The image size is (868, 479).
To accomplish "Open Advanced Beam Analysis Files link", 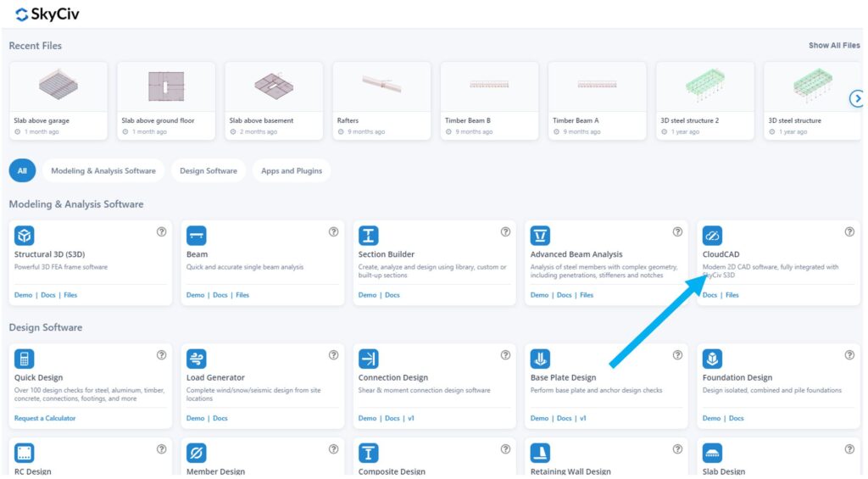I will pyautogui.click(x=587, y=295).
